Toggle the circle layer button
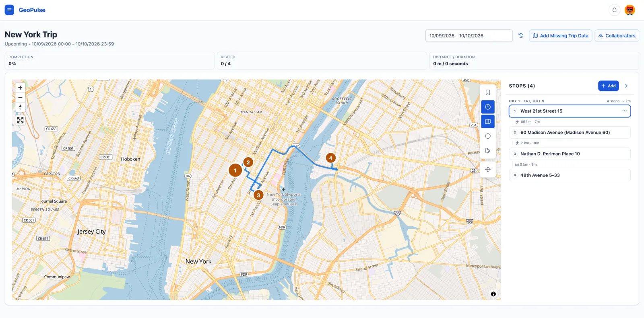Viewport: 644px width, 318px height. pyautogui.click(x=488, y=136)
